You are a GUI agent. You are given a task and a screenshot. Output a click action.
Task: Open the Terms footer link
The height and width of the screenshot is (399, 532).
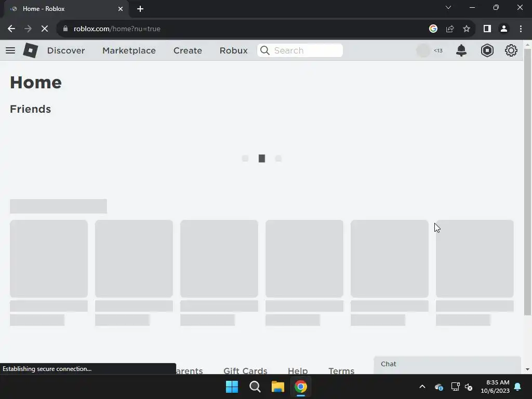341,370
